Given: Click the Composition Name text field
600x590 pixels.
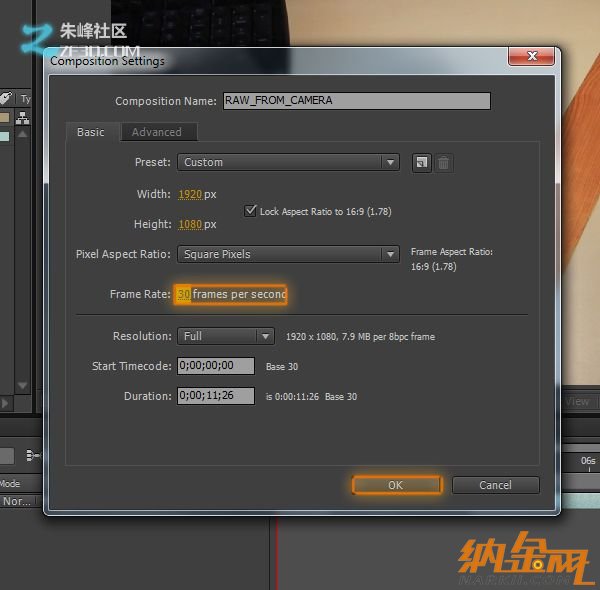Looking at the screenshot, I should pos(356,101).
